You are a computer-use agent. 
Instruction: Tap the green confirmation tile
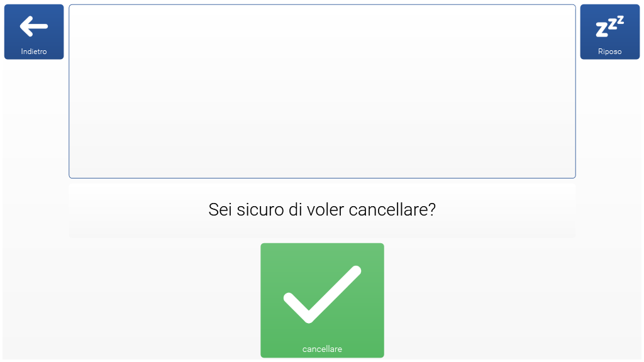[x=322, y=300]
